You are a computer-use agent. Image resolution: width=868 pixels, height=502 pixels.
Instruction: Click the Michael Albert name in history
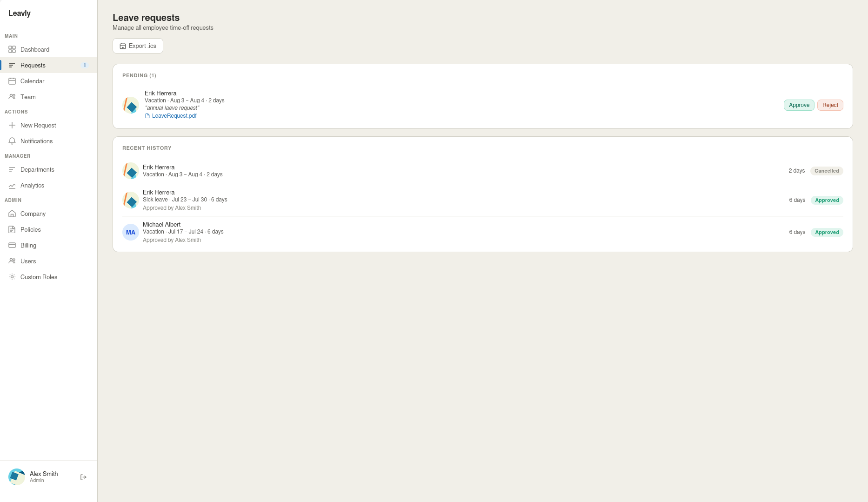click(x=161, y=224)
